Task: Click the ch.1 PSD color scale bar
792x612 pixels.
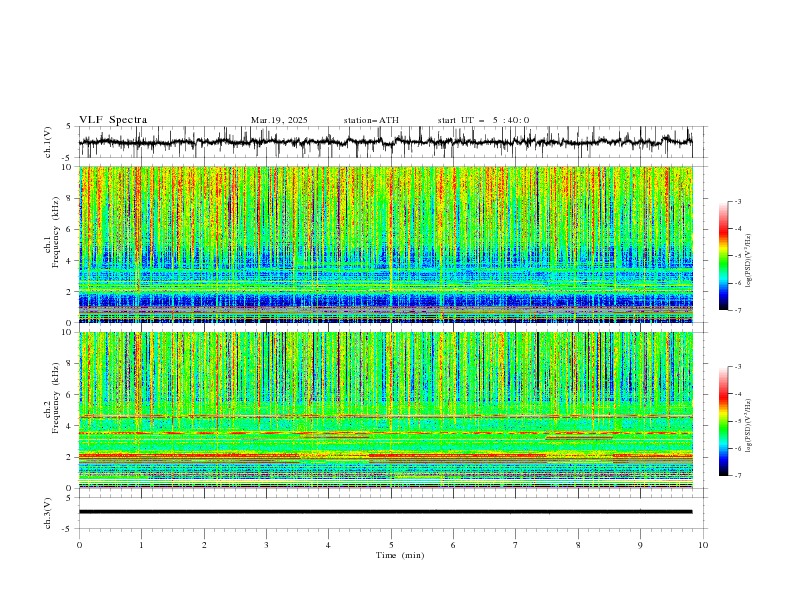Action: click(x=723, y=256)
